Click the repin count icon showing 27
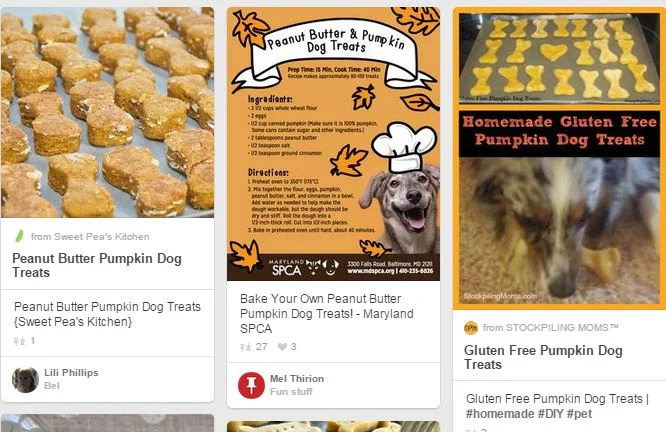 246,347
